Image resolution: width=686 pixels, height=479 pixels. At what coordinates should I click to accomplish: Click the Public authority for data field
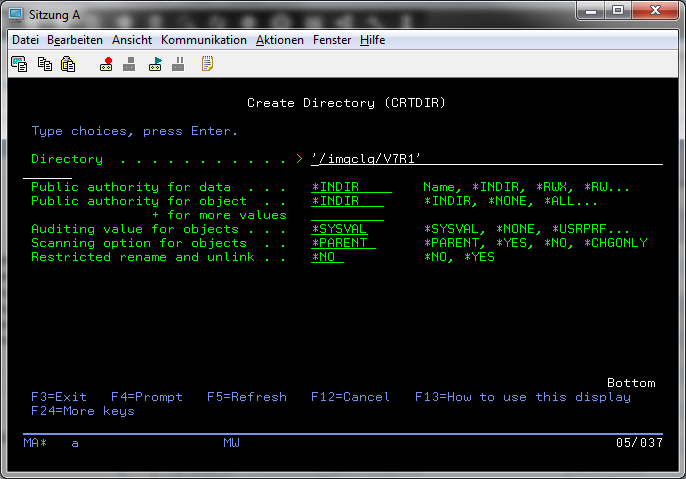click(351, 187)
